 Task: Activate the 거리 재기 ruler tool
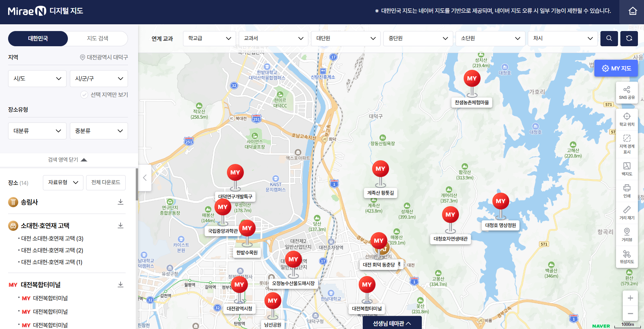(627, 213)
